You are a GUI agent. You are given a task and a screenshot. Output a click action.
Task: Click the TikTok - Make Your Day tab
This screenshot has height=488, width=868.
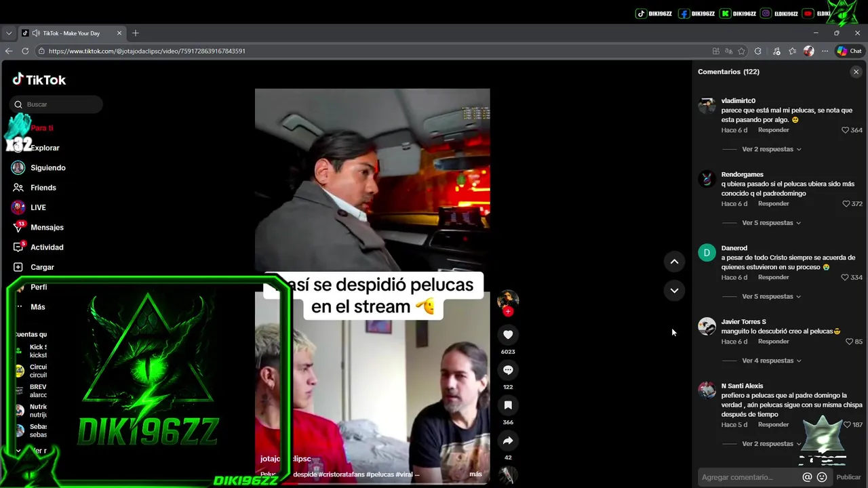click(x=71, y=33)
